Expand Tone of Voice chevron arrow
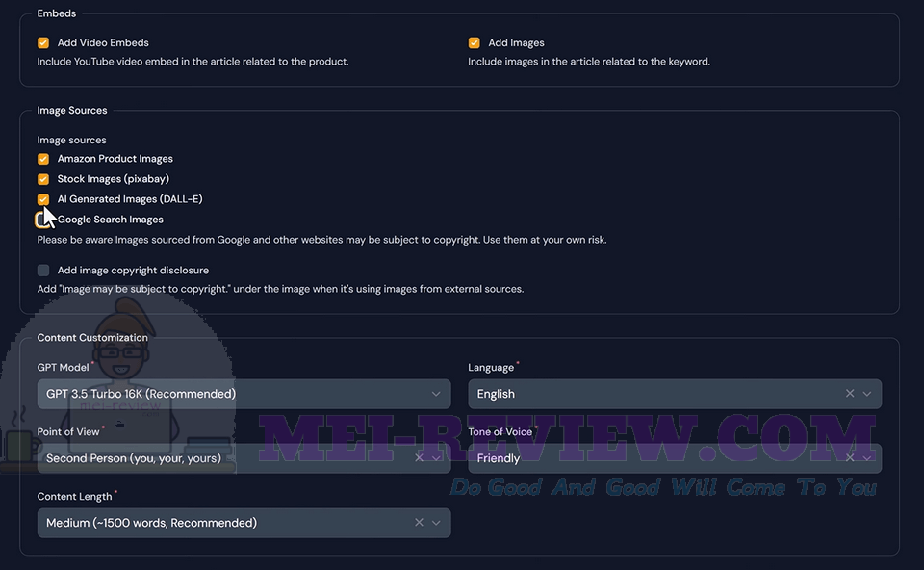Screen dimensions: 924x570 867,458
